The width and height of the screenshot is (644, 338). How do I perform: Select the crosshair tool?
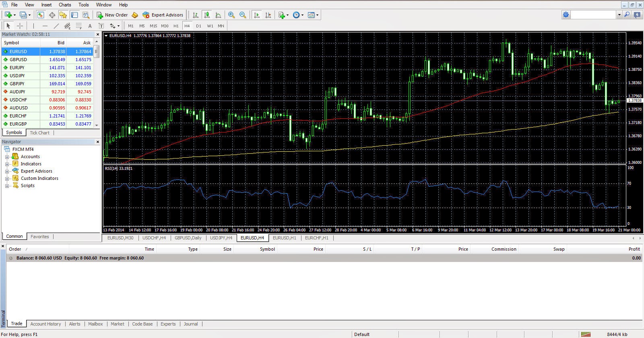20,26
